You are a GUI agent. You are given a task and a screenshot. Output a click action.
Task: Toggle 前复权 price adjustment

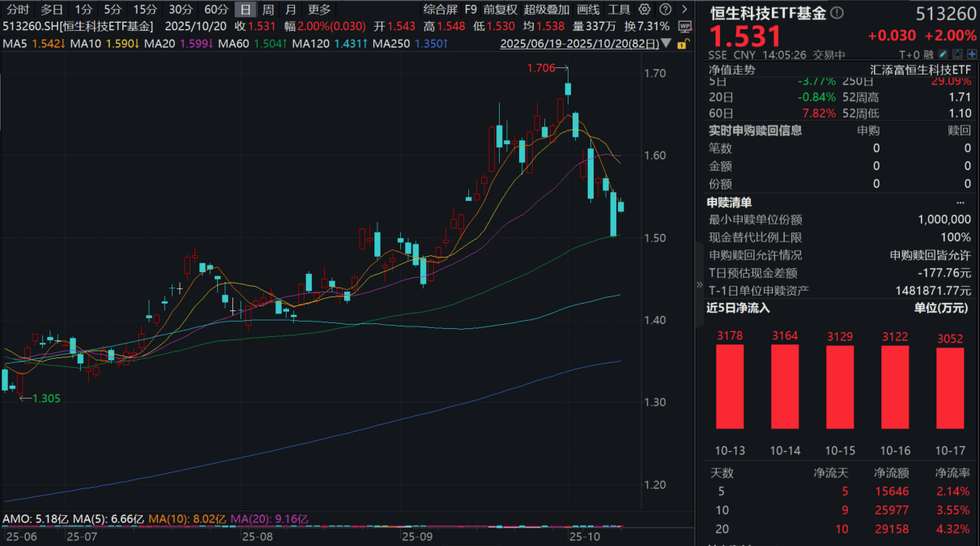click(500, 10)
